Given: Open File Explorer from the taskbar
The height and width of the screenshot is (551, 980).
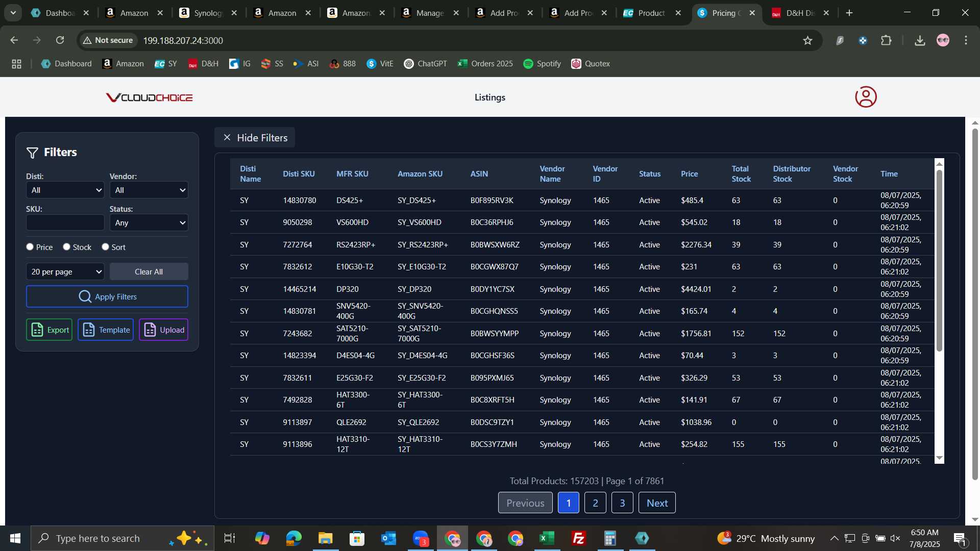Looking at the screenshot, I should point(325,538).
